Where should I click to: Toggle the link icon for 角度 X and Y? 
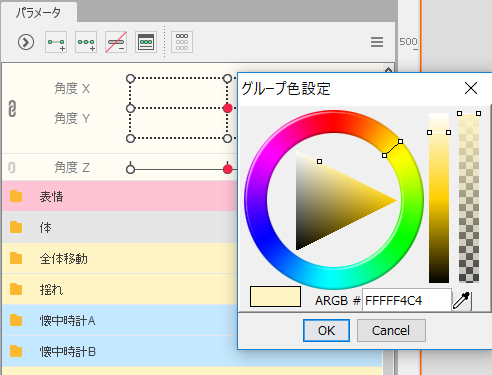pos(12,109)
